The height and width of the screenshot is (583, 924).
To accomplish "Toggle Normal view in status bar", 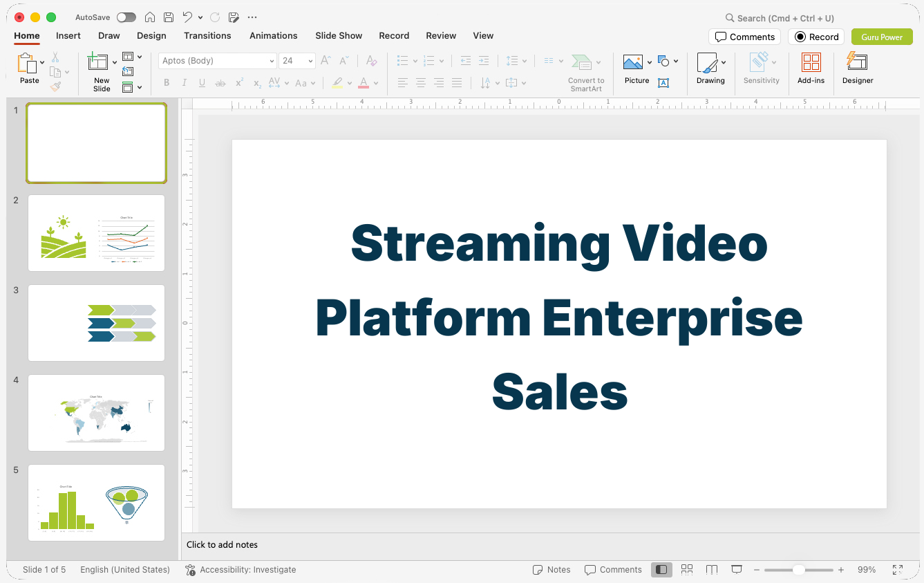I will [661, 570].
